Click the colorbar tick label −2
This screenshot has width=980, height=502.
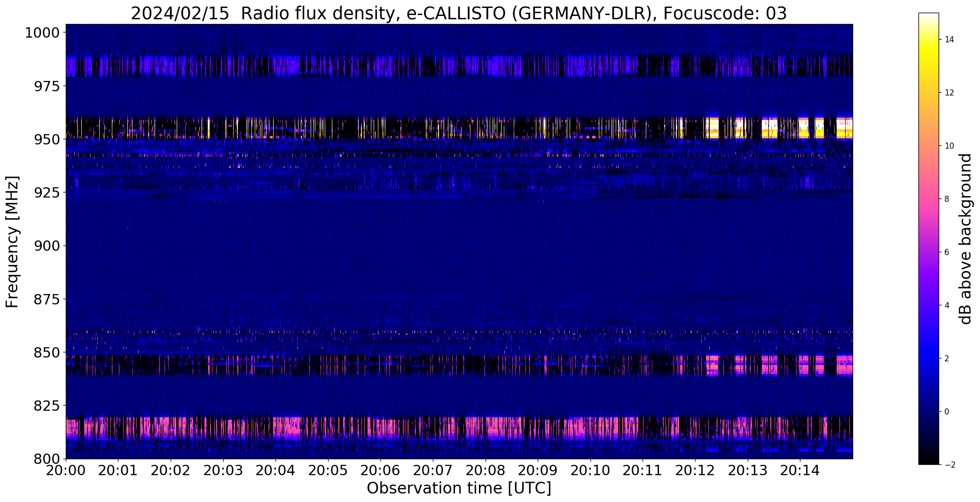949,465
